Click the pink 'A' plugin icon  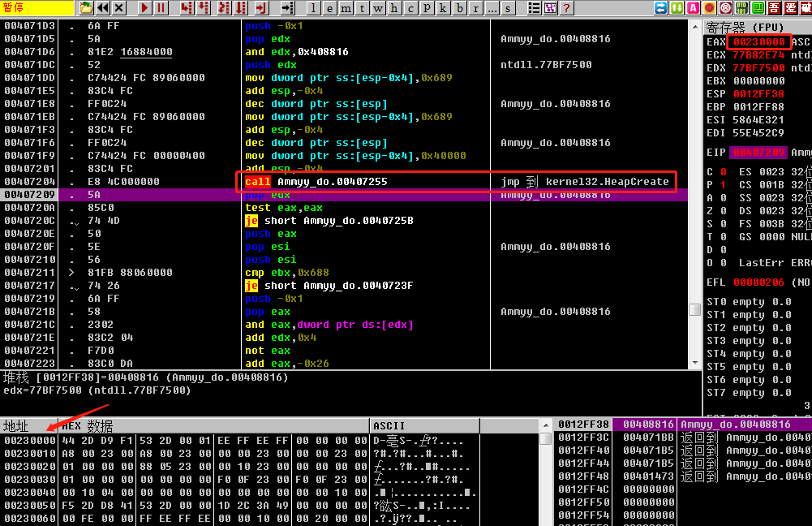(x=693, y=8)
